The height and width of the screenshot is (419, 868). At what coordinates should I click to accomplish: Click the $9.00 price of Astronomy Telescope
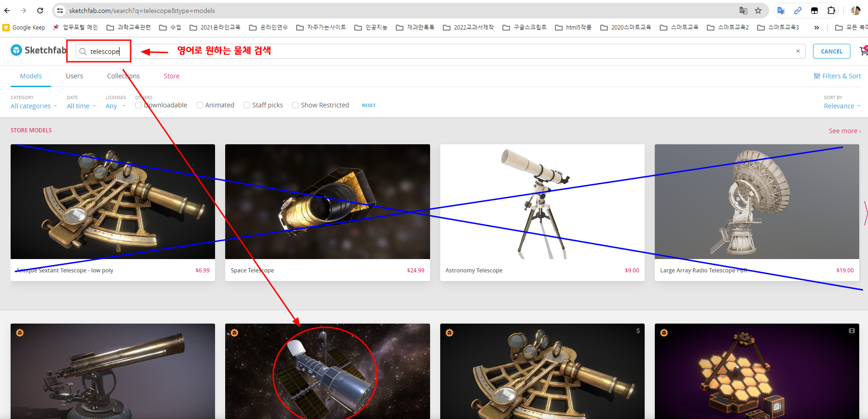[632, 271]
